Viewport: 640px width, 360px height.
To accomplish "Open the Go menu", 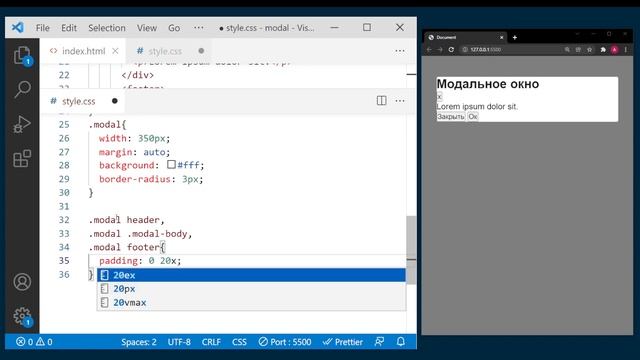I will pos(174,28).
